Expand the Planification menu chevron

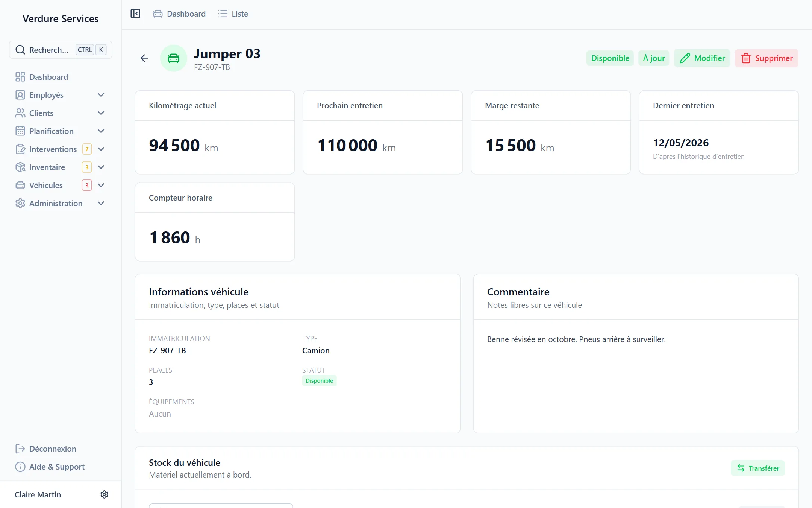coord(101,131)
